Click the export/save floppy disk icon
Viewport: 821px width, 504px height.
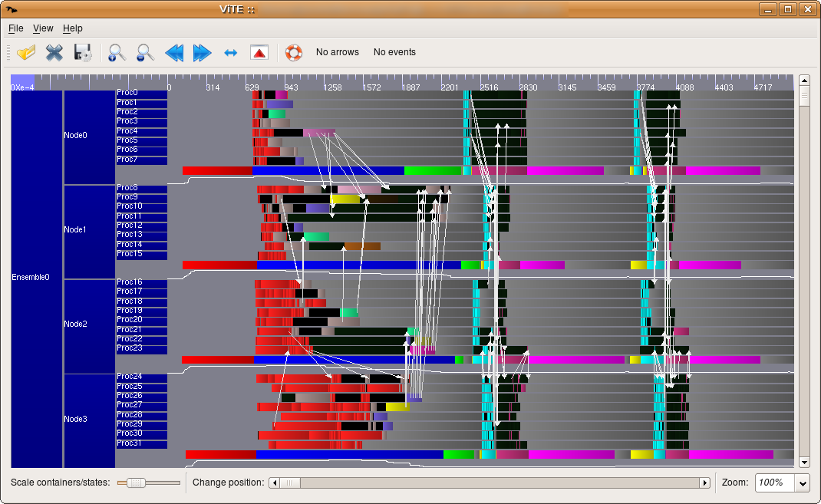click(x=82, y=52)
